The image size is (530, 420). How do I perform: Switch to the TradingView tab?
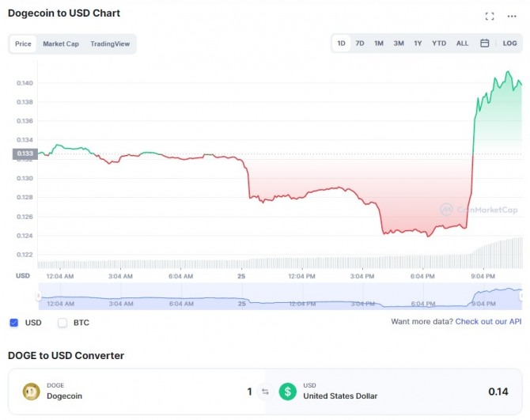[x=110, y=44]
